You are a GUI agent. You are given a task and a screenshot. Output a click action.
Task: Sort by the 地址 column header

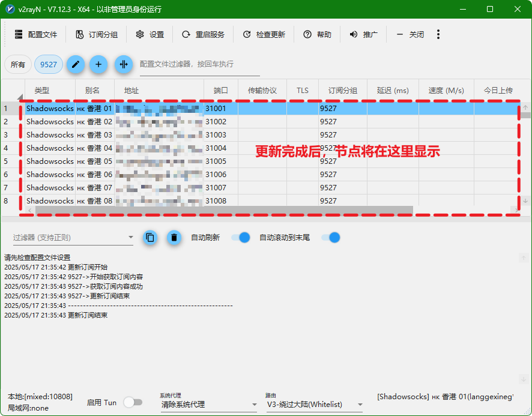coord(159,90)
